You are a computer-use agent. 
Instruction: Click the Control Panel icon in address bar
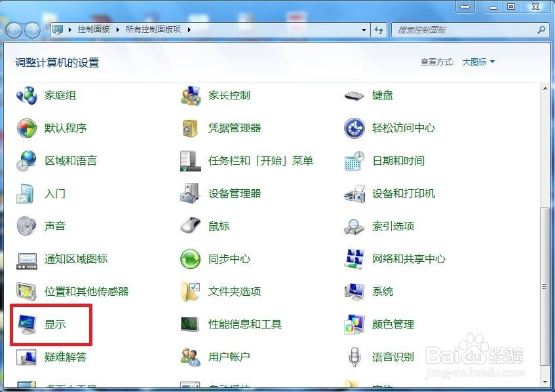(x=58, y=29)
